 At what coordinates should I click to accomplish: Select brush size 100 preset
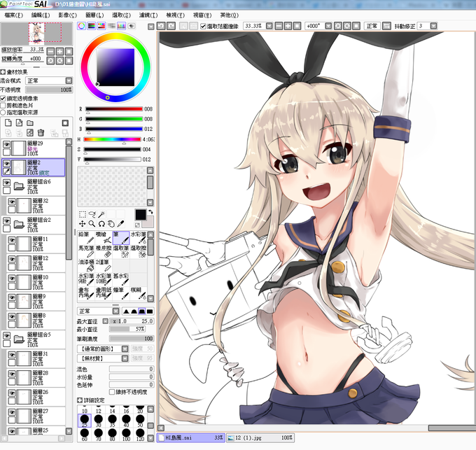point(126,435)
